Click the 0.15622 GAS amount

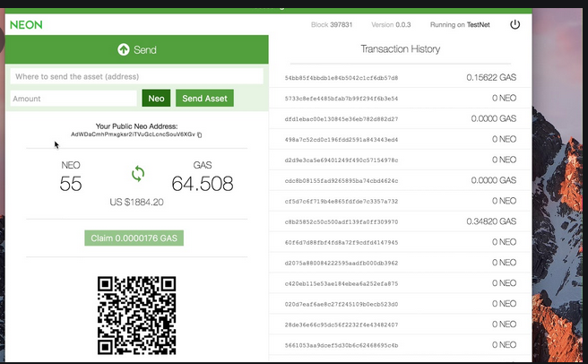491,77
